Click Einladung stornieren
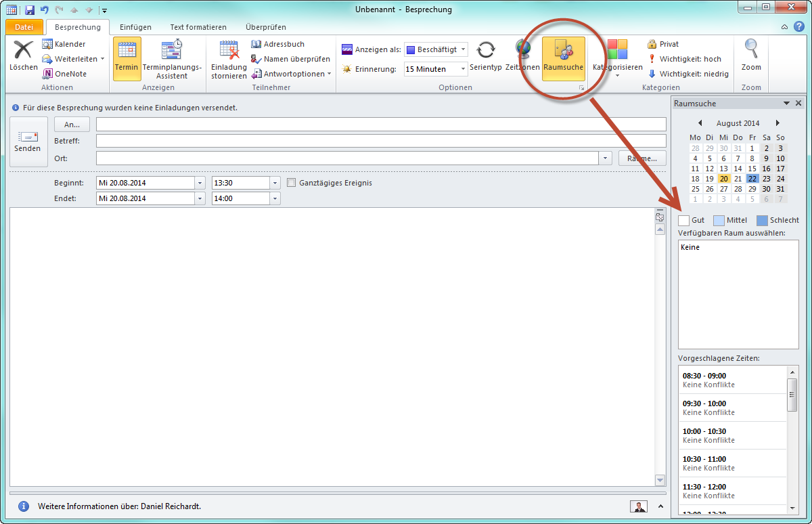The width and height of the screenshot is (812, 524). click(x=229, y=59)
